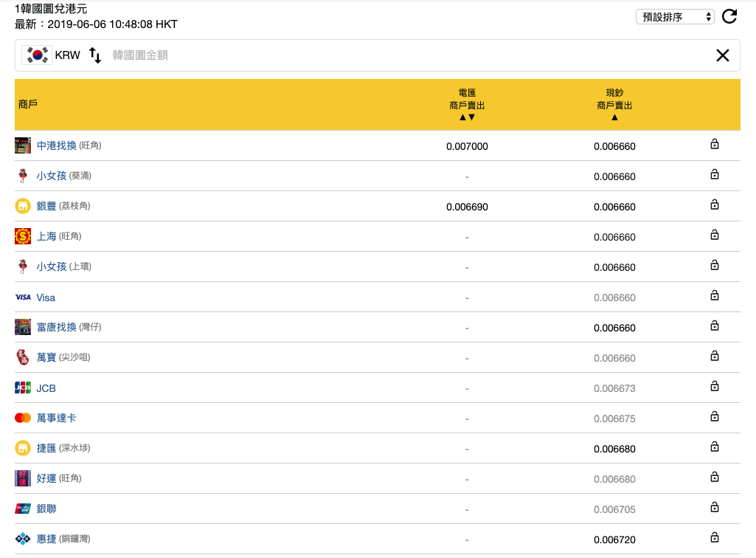Click the refresh rates icon
The width and height of the screenshot is (756, 558).
(729, 16)
